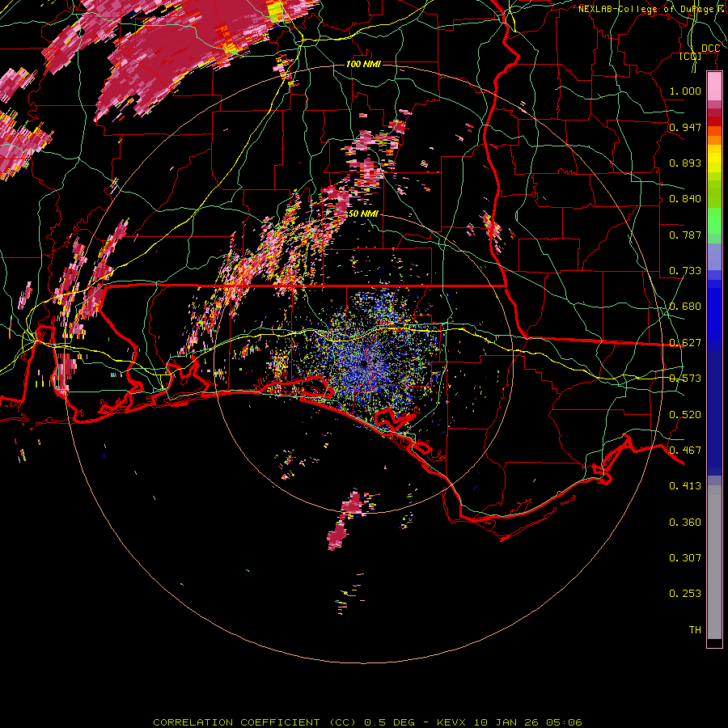The image size is (728, 728).
Task: Click the 1.000 legend value
Action: [685, 91]
